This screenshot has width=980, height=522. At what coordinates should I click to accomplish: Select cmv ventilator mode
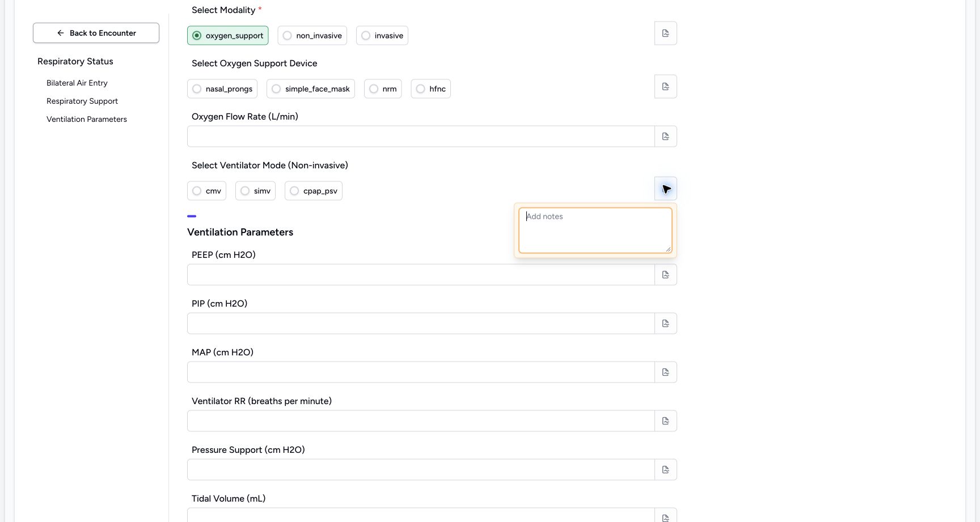point(206,191)
